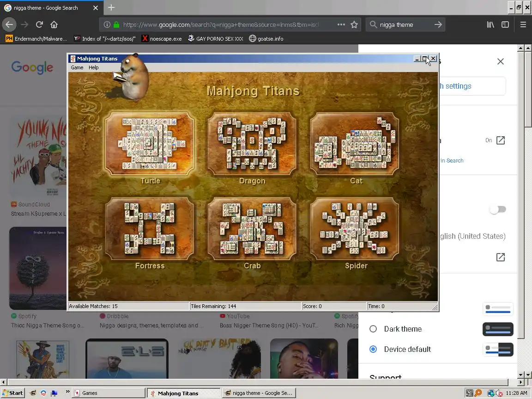Screen dimensions: 532x399
Task: Click the dark tree album art thumbnail
Action: [x=38, y=268]
